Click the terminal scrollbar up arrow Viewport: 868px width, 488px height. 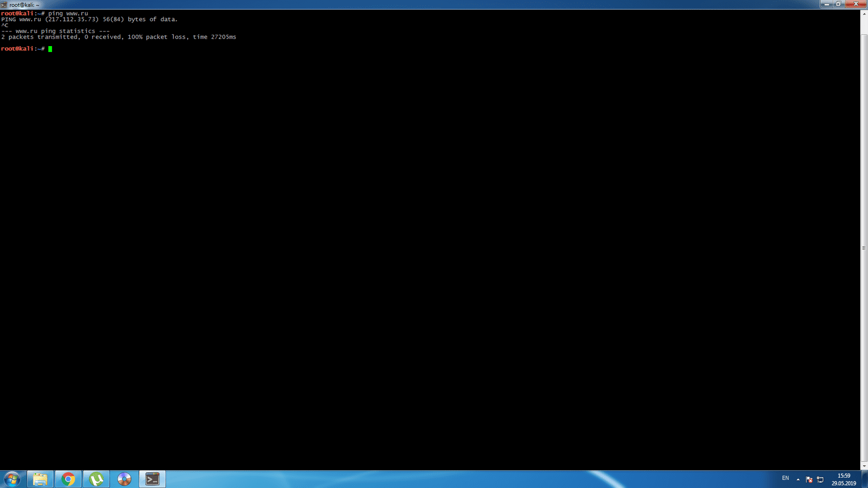pyautogui.click(x=864, y=14)
